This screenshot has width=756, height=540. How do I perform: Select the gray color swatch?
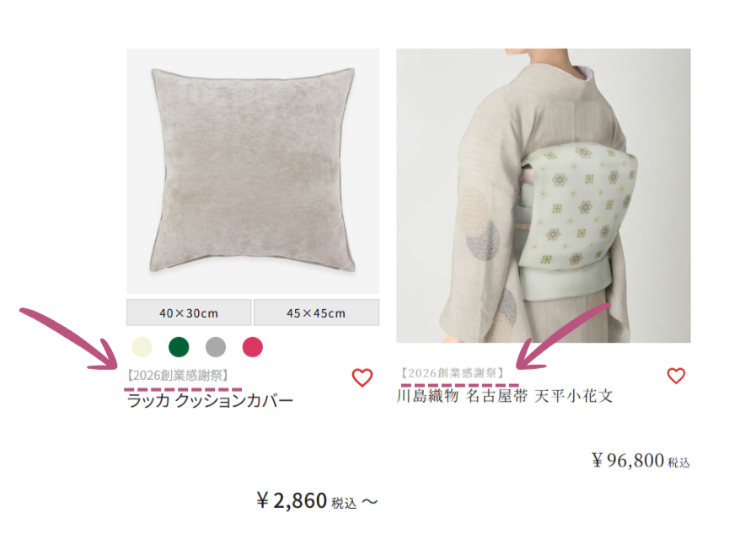(216, 347)
